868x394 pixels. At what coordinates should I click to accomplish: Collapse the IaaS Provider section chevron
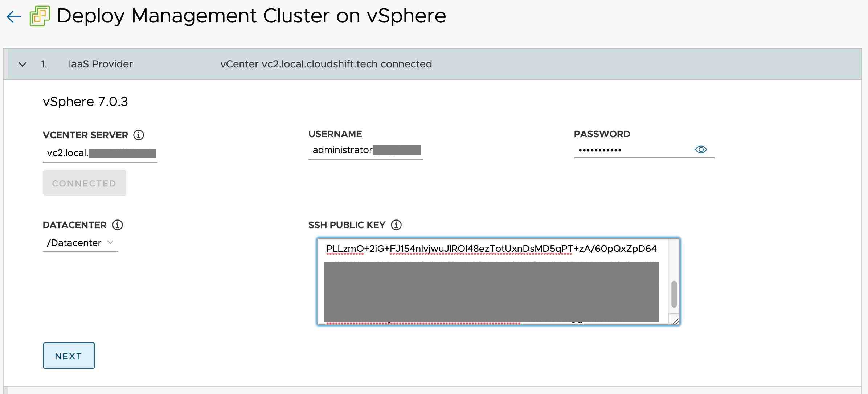(x=22, y=65)
